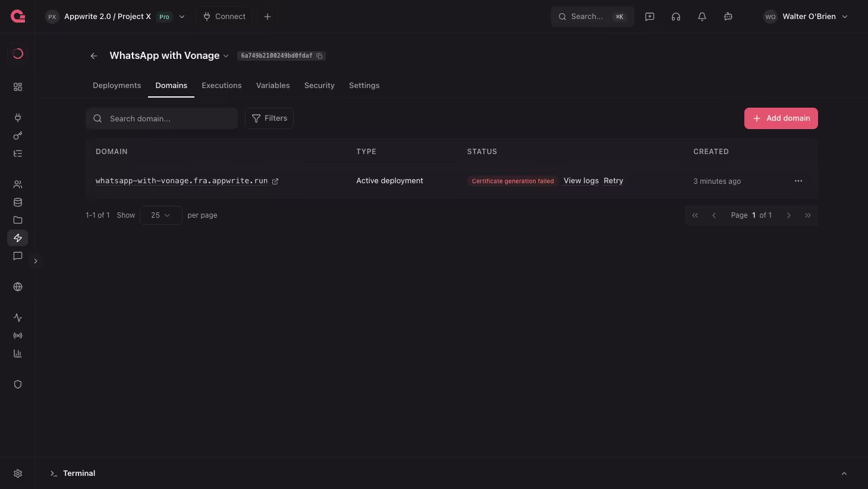Open the usage bar chart icon in sidebar

pyautogui.click(x=18, y=353)
